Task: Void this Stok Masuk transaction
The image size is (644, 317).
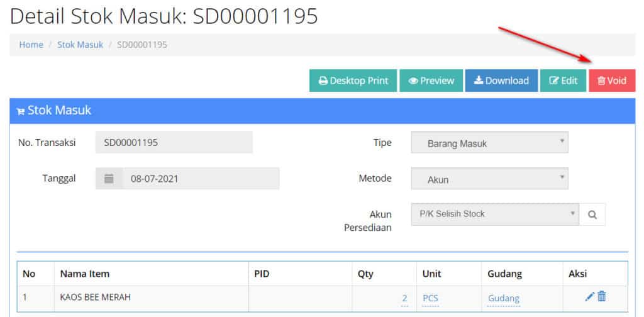Action: 612,81
